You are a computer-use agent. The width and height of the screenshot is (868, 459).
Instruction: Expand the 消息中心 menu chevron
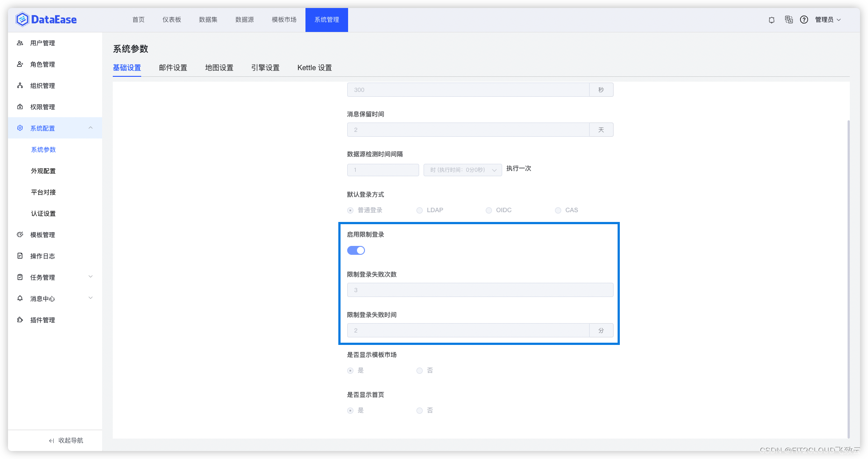[91, 298]
